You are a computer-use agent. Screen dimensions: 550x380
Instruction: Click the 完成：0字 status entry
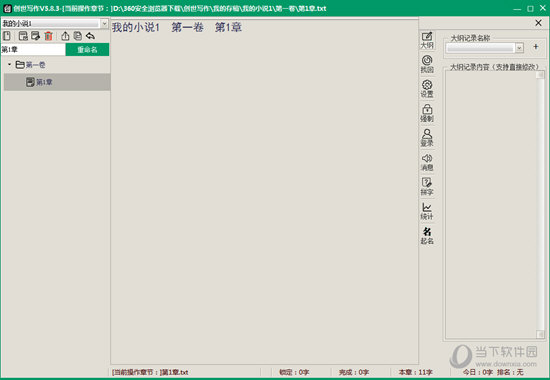click(x=354, y=372)
